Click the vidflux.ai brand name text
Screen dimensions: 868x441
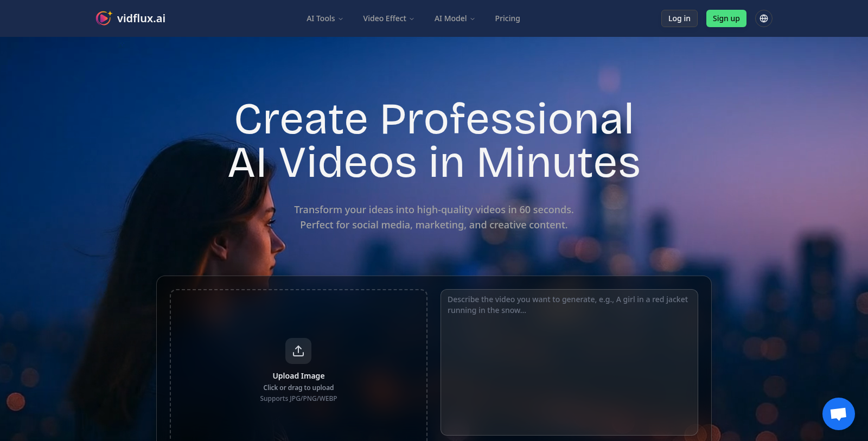click(141, 18)
